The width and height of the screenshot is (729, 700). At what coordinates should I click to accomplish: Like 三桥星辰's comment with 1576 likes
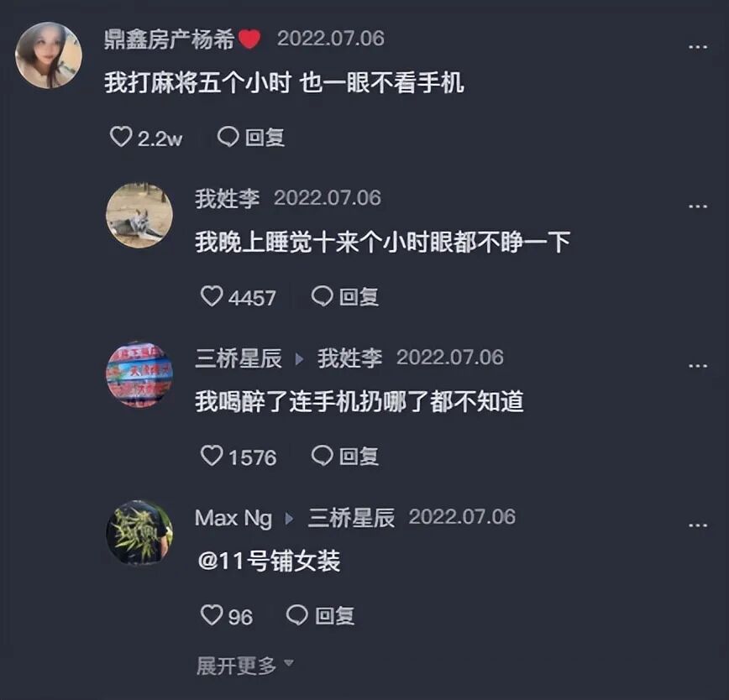pyautogui.click(x=212, y=456)
